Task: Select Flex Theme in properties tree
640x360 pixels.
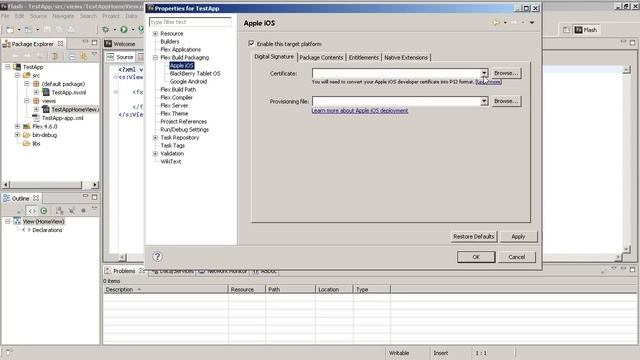Action: pos(174,113)
